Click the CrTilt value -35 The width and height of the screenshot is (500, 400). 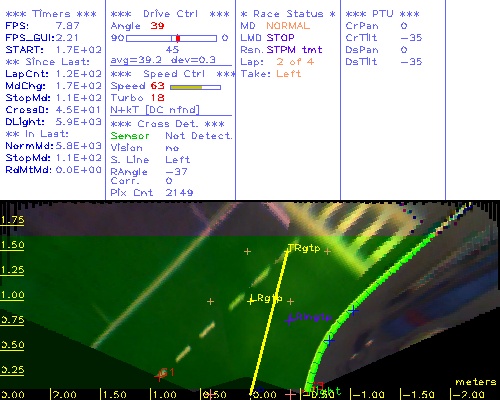tap(411, 38)
